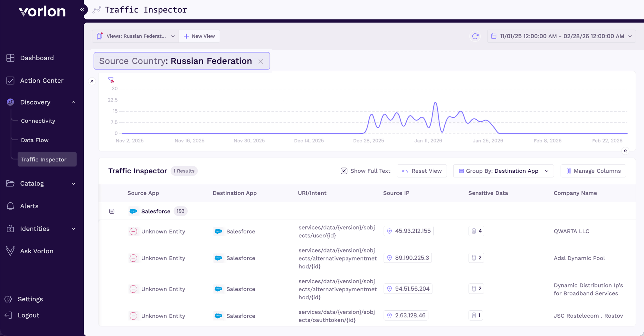This screenshot has height=336, width=644.
Task: Go to Data Flow in the sidebar
Action: (35, 140)
